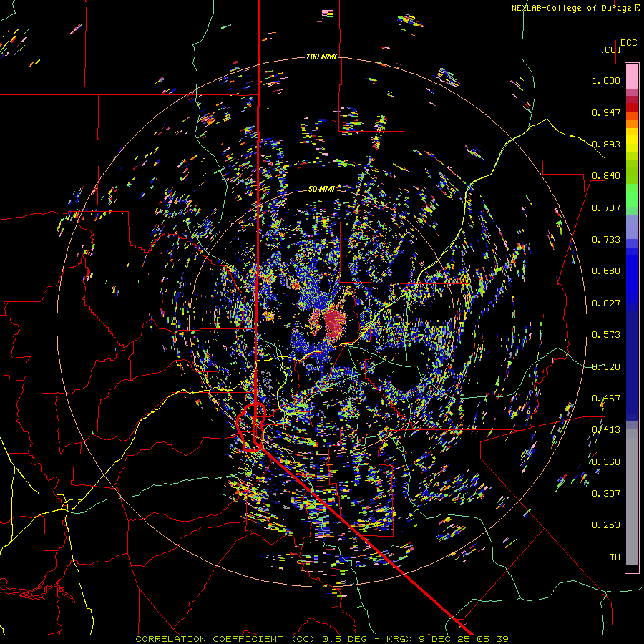The image size is (644, 644).
Task: Select the 0.840 scale value
Action: 606,176
